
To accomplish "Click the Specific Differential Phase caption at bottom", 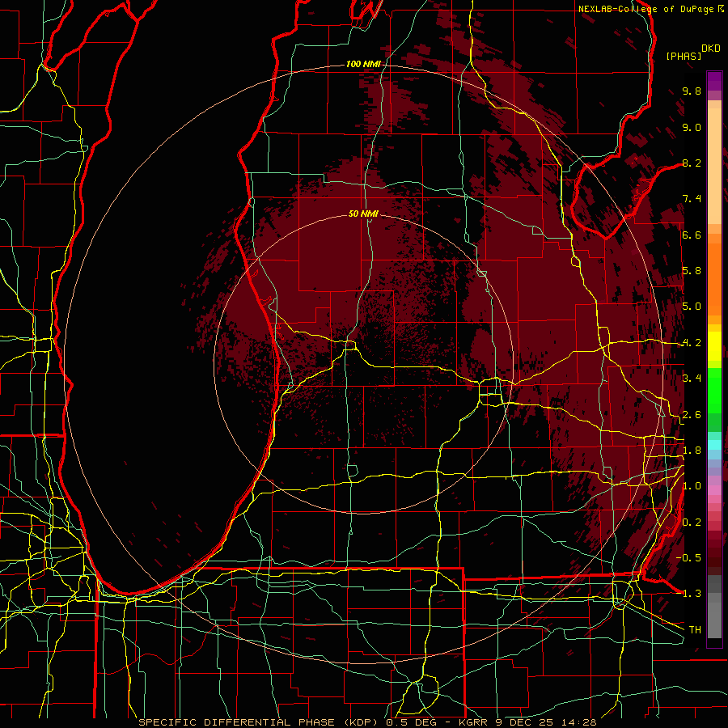I will 368,722.
